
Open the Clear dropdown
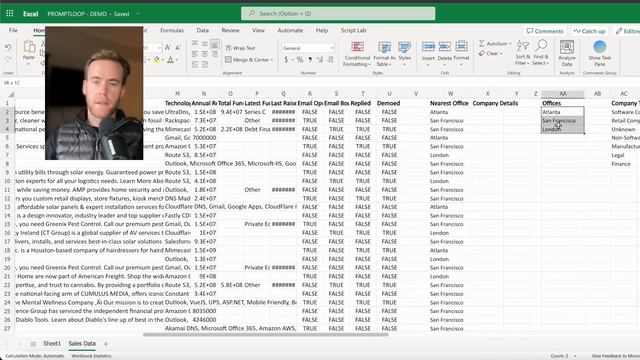click(502, 53)
